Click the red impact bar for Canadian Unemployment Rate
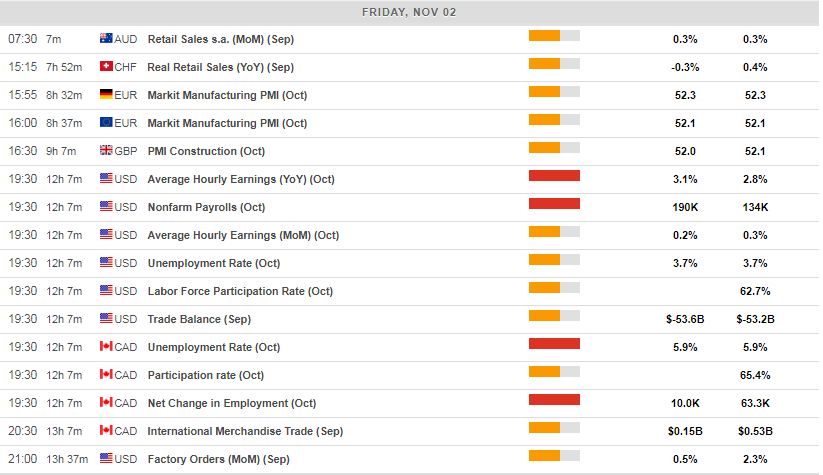The image size is (823, 475). coord(554,345)
